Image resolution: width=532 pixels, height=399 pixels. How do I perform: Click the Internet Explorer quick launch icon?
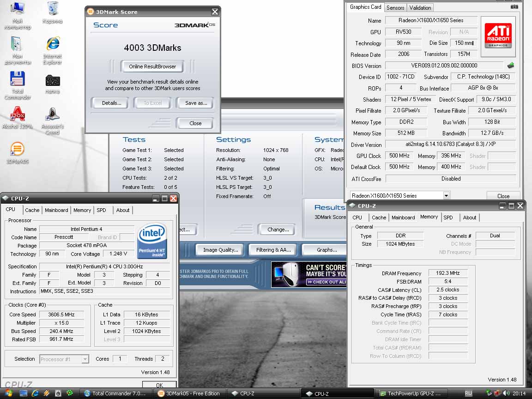click(35, 393)
